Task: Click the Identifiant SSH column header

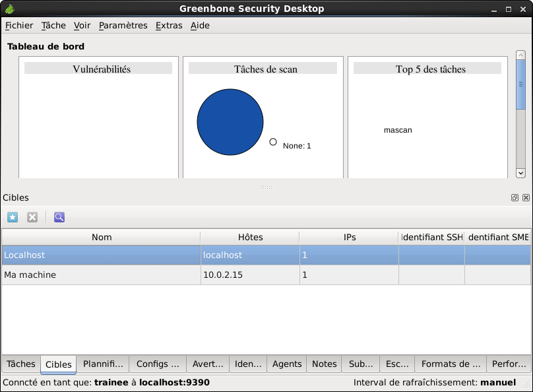Action: [431, 238]
